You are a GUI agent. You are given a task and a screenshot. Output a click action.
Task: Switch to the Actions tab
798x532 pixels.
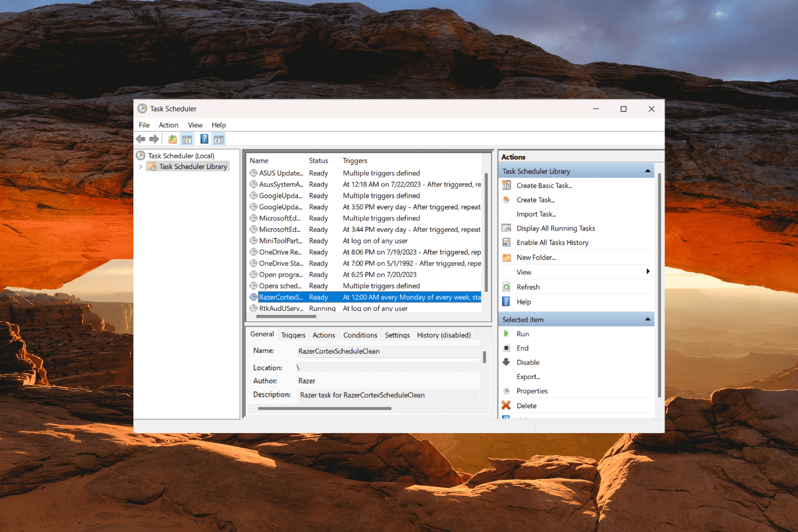click(x=324, y=335)
